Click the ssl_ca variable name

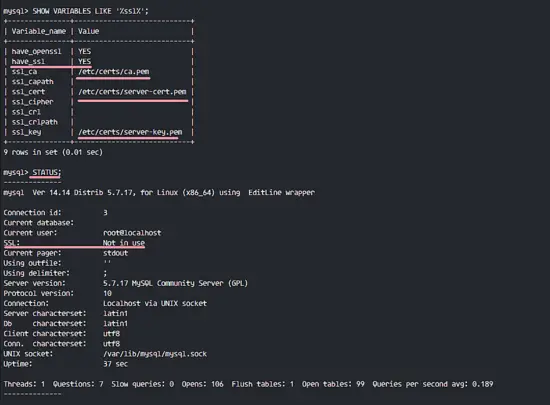pyautogui.click(x=24, y=72)
